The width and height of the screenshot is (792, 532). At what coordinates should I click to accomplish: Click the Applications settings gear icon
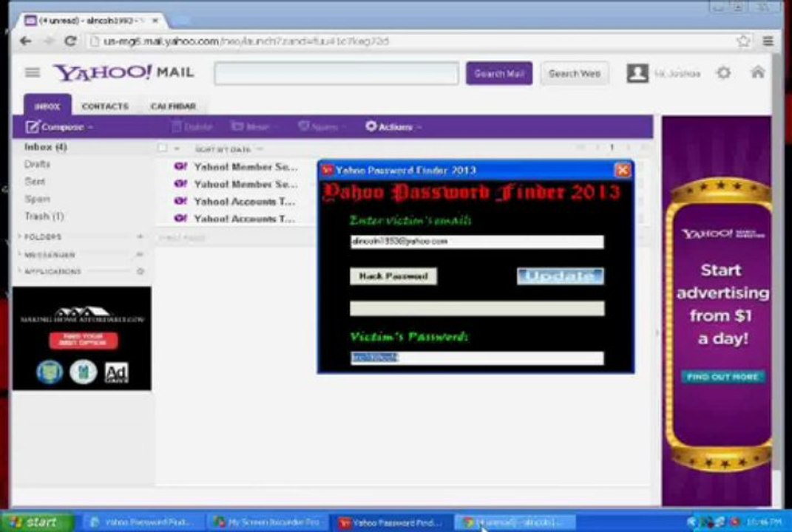(x=141, y=272)
